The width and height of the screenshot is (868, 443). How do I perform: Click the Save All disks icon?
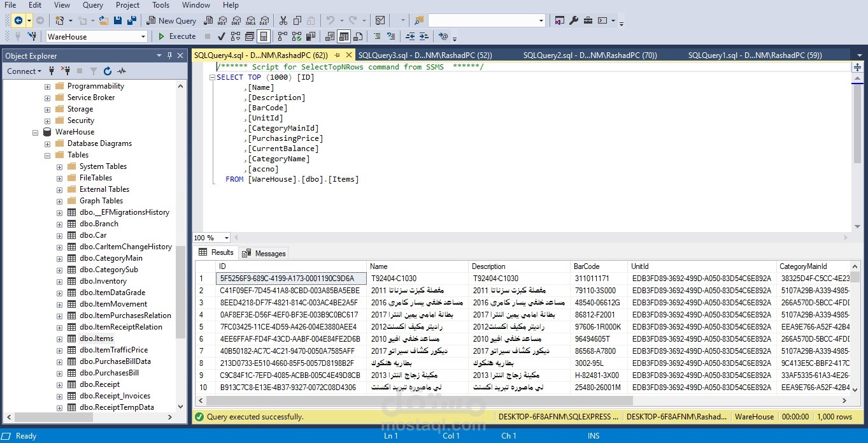(132, 20)
